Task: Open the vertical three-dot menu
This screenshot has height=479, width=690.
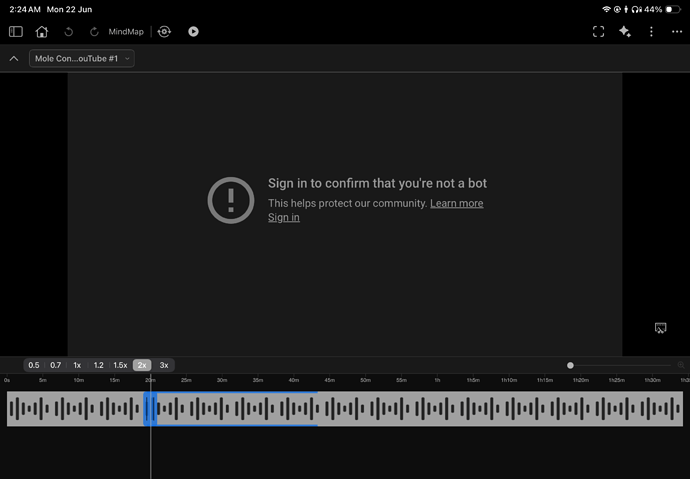Action: click(651, 32)
